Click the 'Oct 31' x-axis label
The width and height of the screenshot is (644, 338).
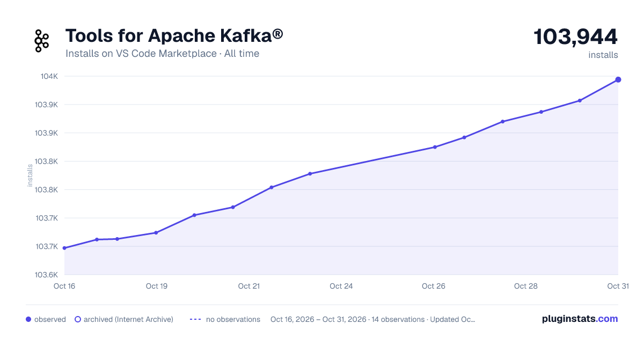[618, 286]
